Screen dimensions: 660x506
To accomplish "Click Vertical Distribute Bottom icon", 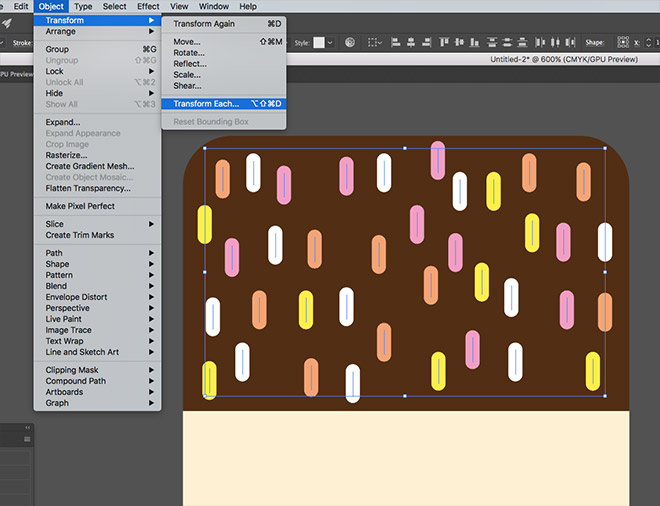I will click(522, 42).
